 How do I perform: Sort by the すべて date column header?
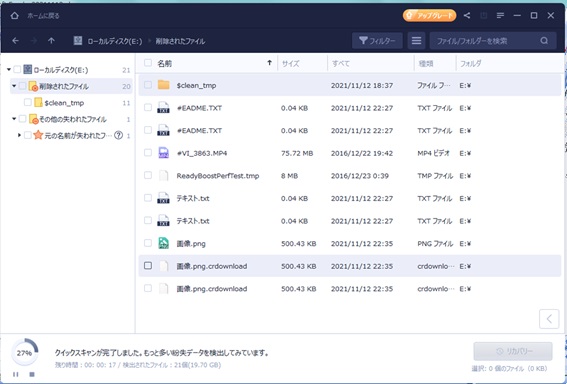coord(341,64)
